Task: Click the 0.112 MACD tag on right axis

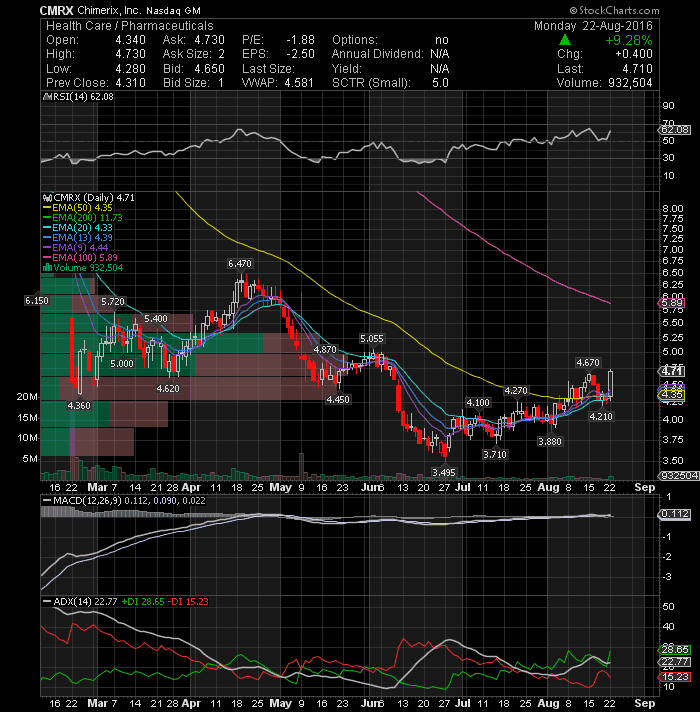Action: [675, 514]
